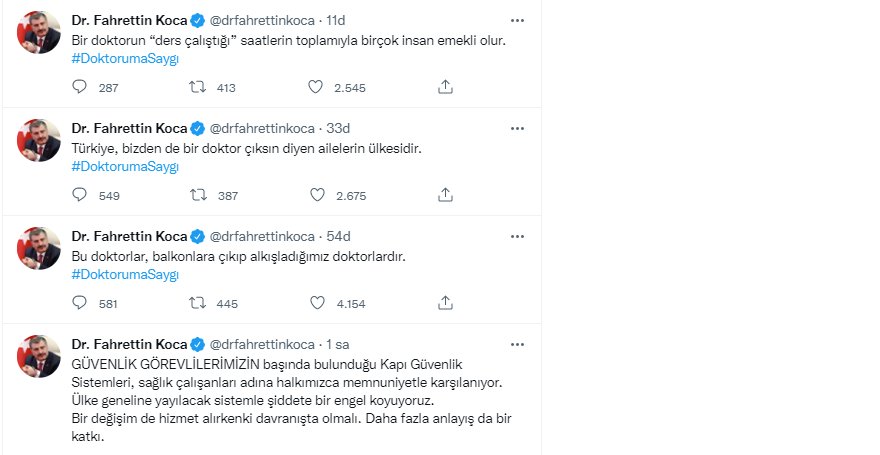
Task: Open more options on the 1 sa tweet
Action: coord(516,343)
